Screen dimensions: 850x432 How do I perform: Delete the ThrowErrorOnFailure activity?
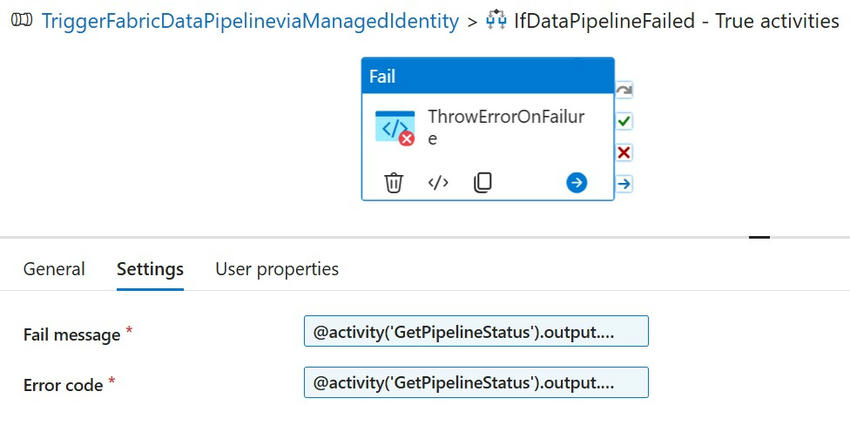point(394,183)
